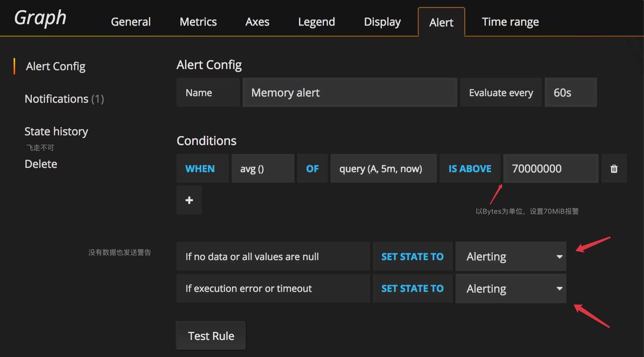Edit the alert name field Memory alert
Viewport: 644px width, 357px height.
350,92
